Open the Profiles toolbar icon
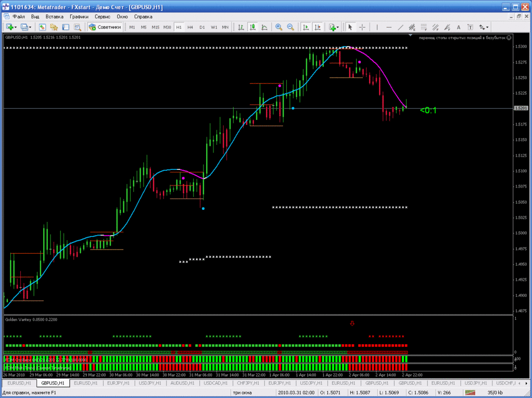 pyautogui.click(x=24, y=27)
